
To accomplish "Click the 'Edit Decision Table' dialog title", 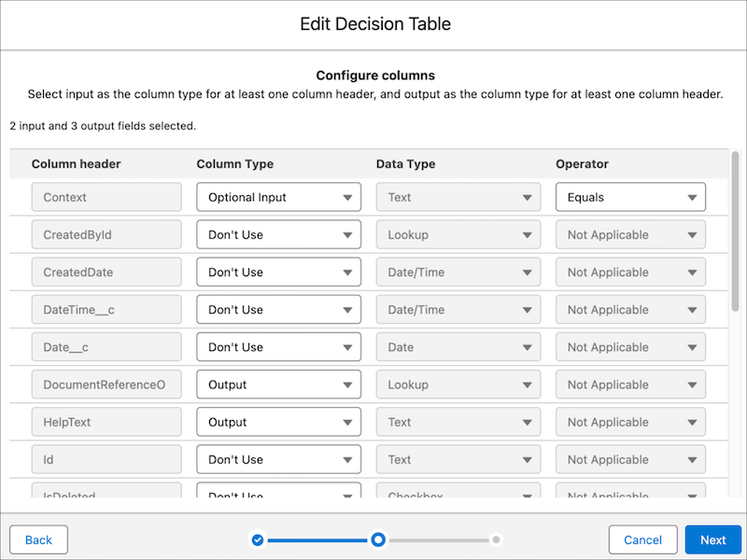I will click(x=375, y=24).
